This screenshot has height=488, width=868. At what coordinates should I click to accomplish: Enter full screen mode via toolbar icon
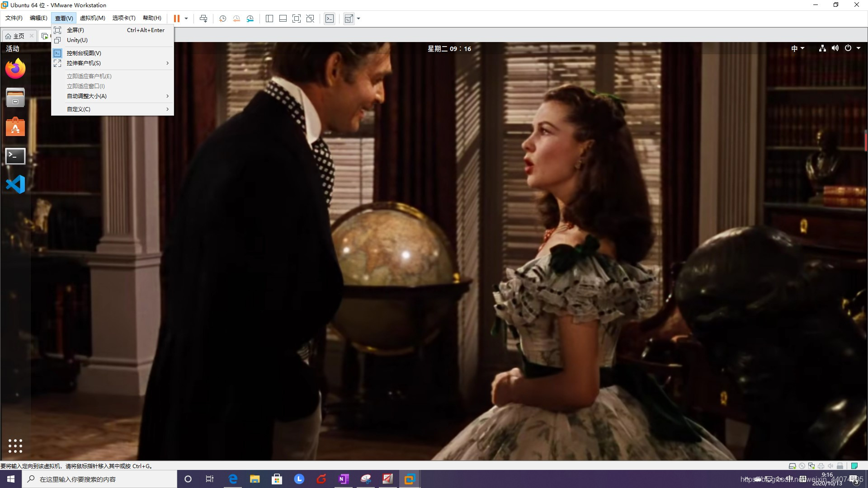(x=297, y=19)
